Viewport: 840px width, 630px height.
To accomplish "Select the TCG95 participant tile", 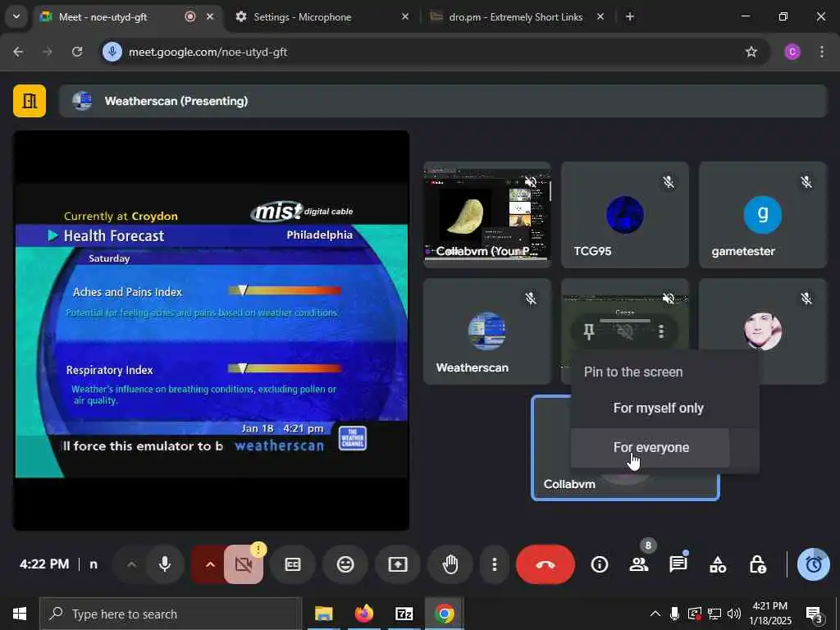I will [624, 215].
